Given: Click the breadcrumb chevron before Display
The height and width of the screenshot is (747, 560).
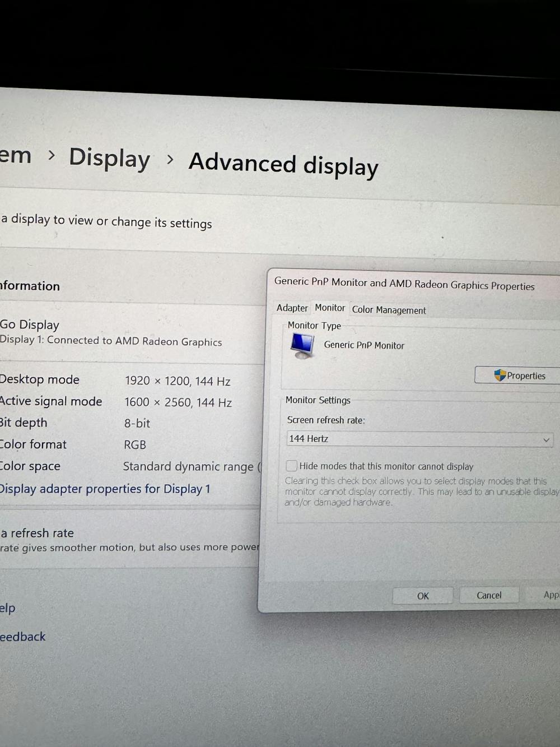Looking at the screenshot, I should point(52,155).
